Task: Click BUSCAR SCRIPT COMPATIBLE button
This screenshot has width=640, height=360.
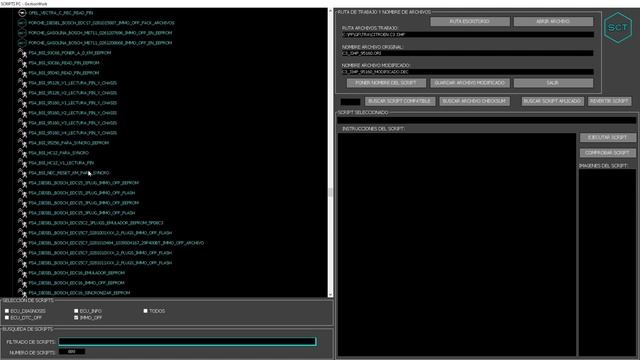Action: point(400,101)
